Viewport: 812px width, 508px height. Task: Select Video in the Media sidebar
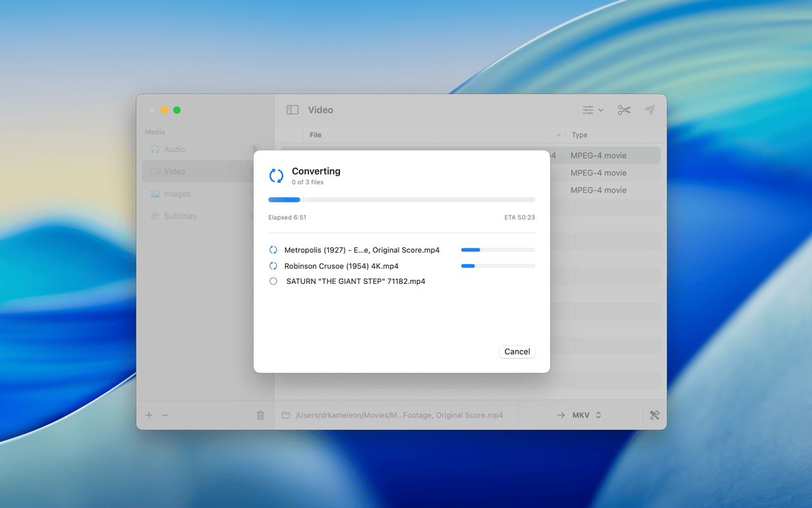pos(202,171)
